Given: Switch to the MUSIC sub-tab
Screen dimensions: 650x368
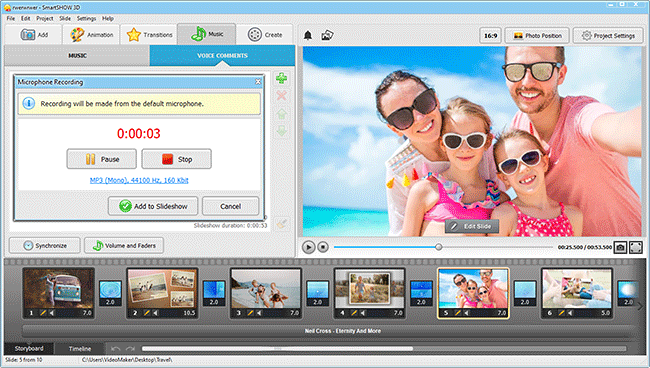Looking at the screenshot, I should [77, 56].
